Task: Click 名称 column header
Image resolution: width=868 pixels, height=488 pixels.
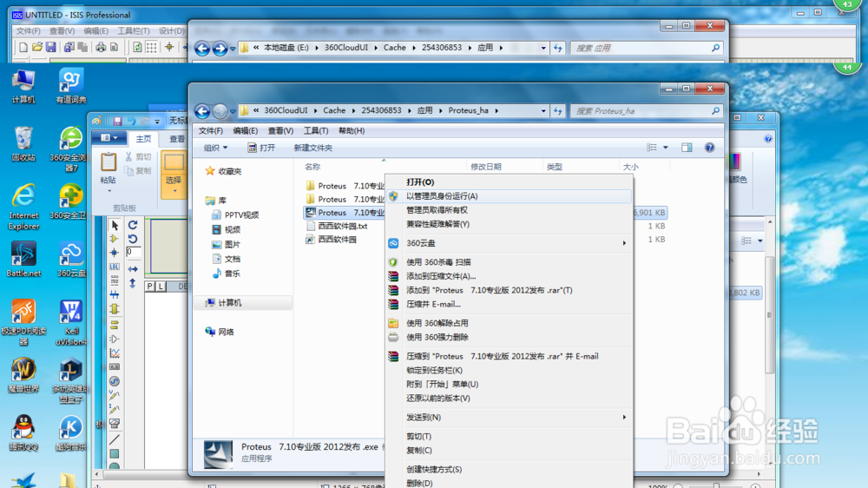Action: coord(312,167)
